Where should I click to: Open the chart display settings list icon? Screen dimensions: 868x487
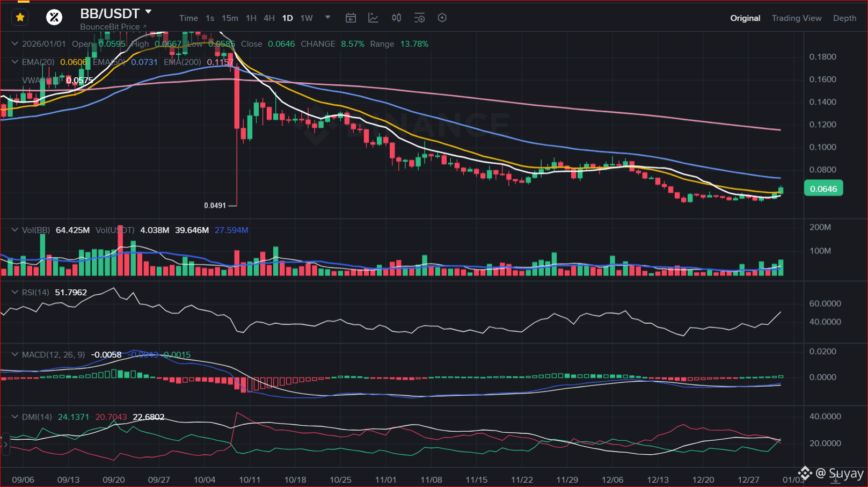click(420, 18)
